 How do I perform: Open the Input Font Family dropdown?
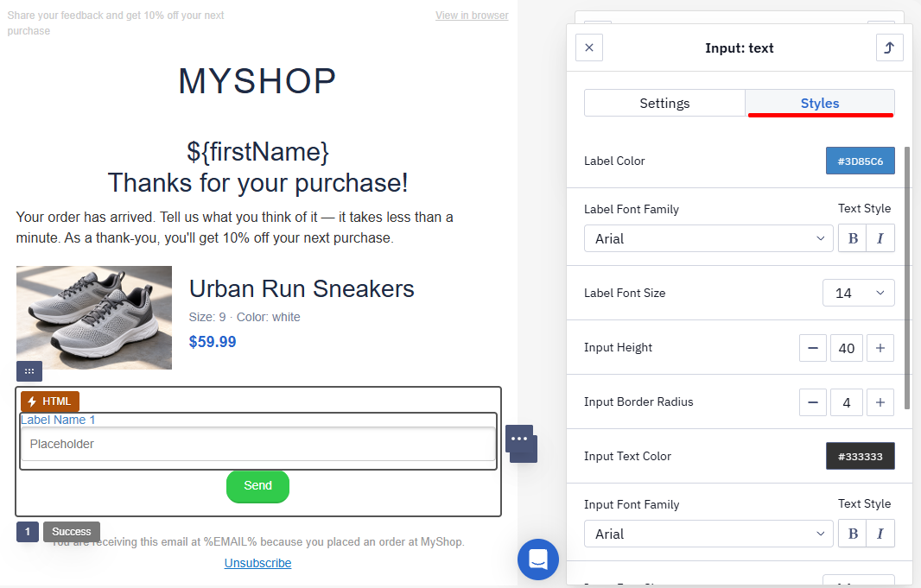coord(708,534)
